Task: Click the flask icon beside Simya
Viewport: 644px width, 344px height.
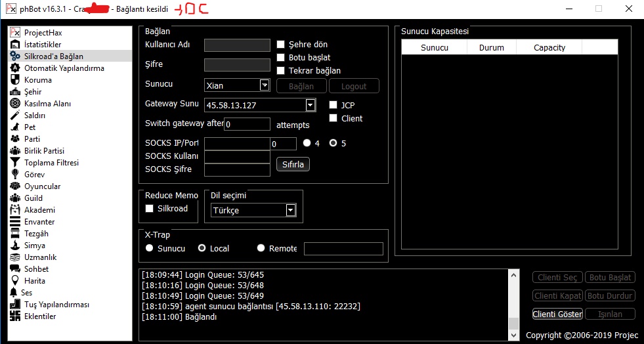Action: (x=15, y=246)
